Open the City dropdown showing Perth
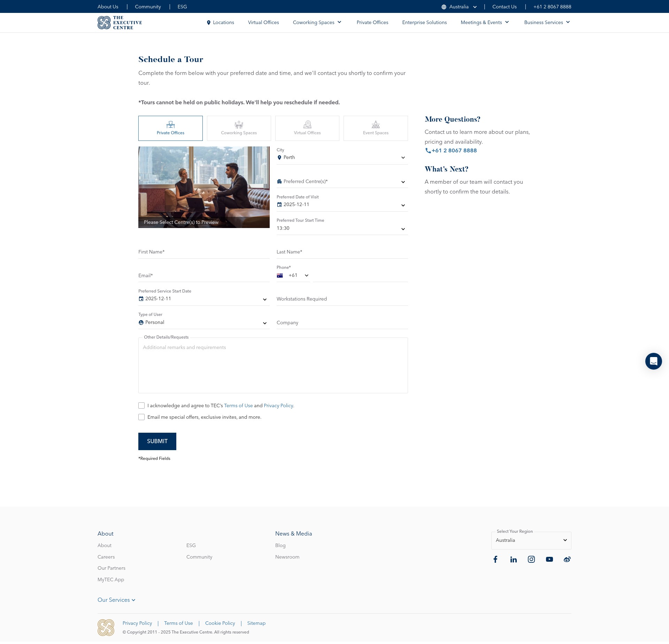The height and width of the screenshot is (644, 669). click(x=342, y=158)
